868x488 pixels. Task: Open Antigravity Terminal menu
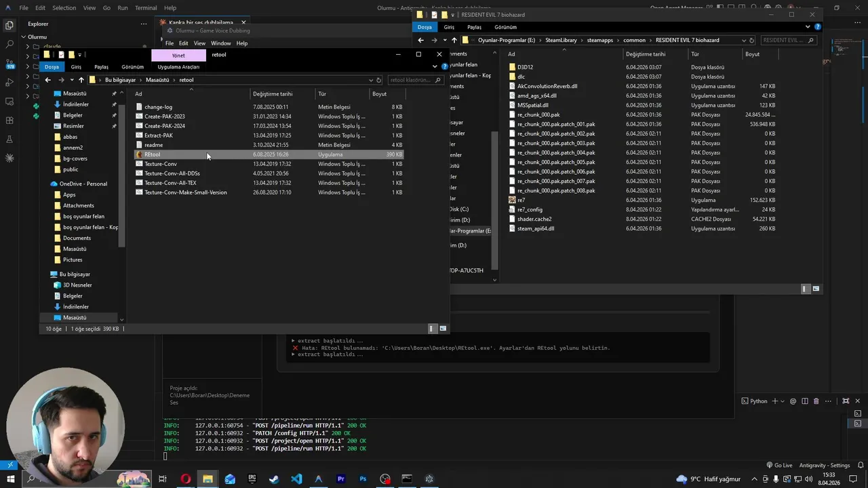pos(146,8)
